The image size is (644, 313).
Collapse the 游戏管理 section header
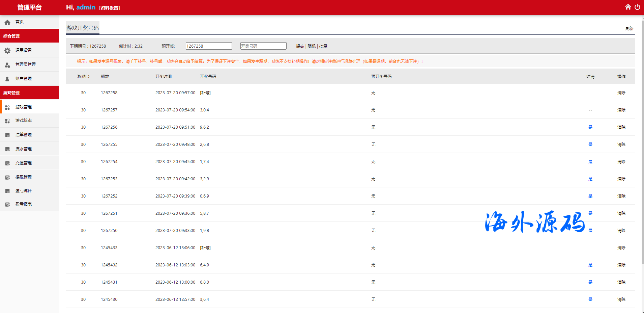29,93
